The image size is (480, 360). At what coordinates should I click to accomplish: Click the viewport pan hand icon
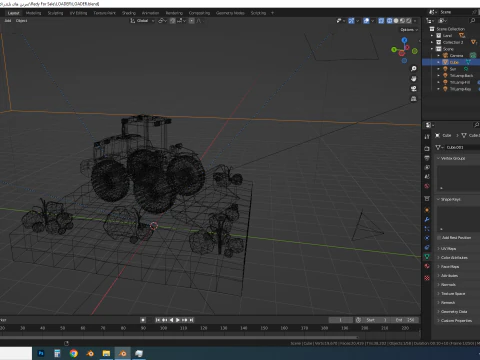[x=414, y=79]
